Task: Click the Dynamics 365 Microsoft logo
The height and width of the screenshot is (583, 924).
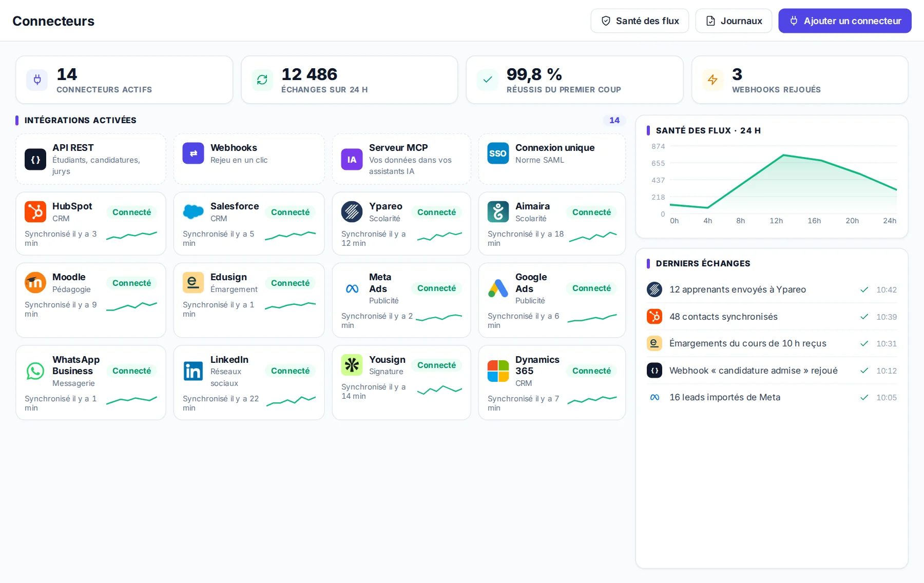Action: (x=498, y=371)
